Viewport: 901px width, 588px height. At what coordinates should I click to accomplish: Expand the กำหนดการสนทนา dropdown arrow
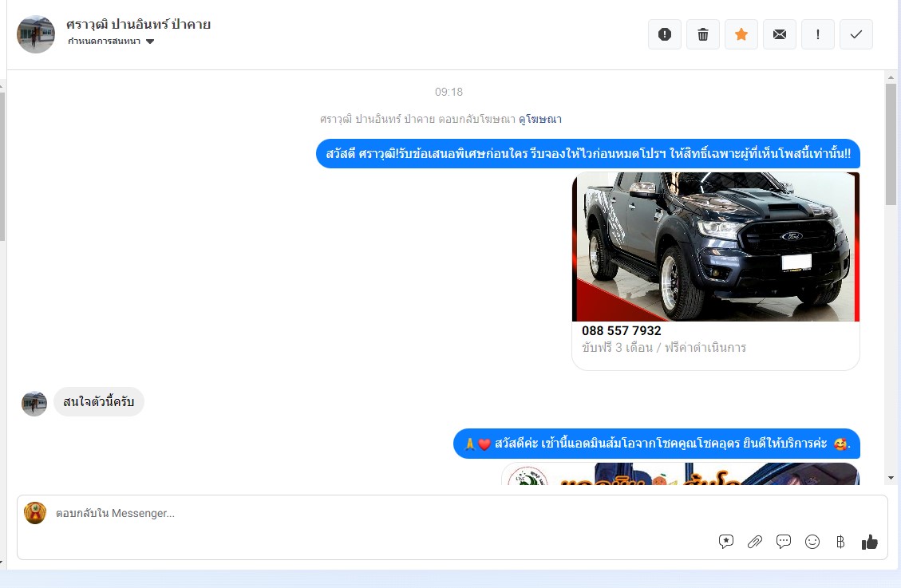pyautogui.click(x=150, y=41)
